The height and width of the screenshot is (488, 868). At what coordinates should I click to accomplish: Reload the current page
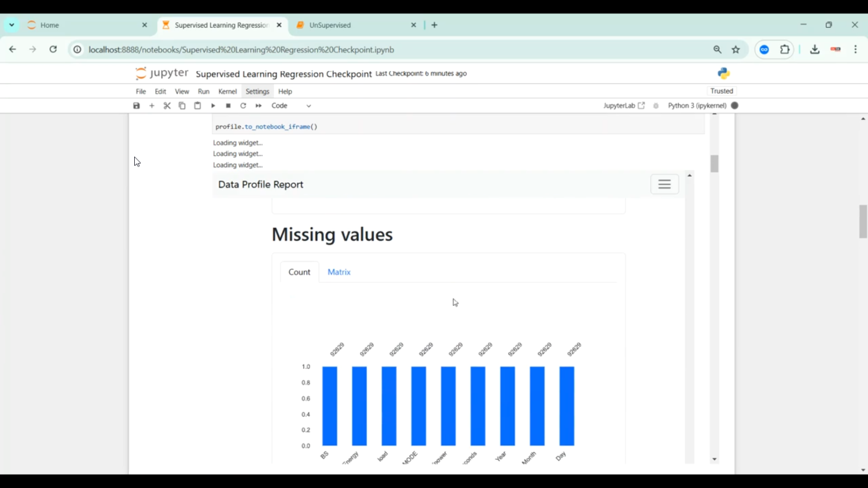(53, 50)
